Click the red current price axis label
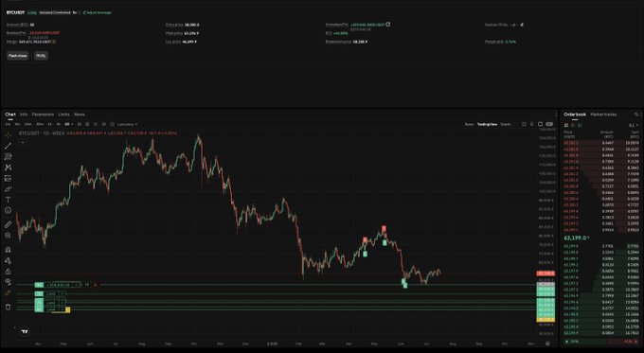 (546, 274)
